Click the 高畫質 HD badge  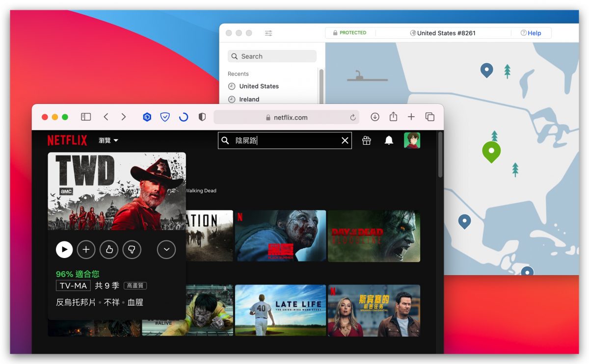135,286
